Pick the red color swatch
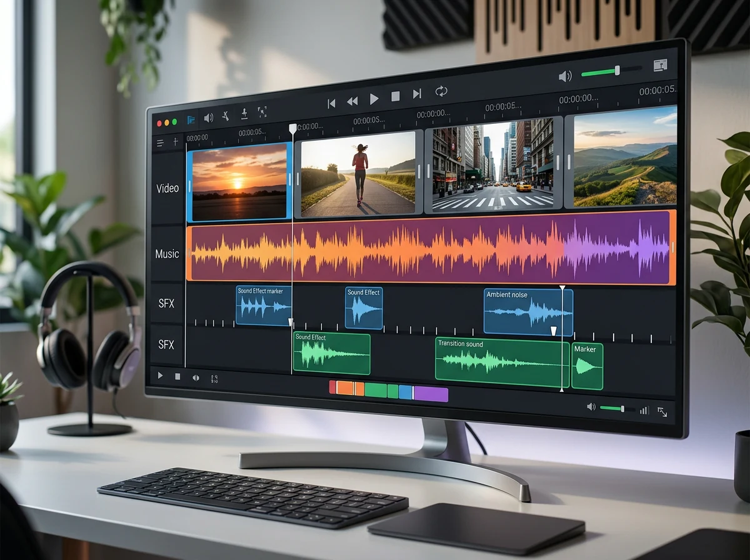Screen dimensions: 750x560 pyautogui.click(x=332, y=387)
